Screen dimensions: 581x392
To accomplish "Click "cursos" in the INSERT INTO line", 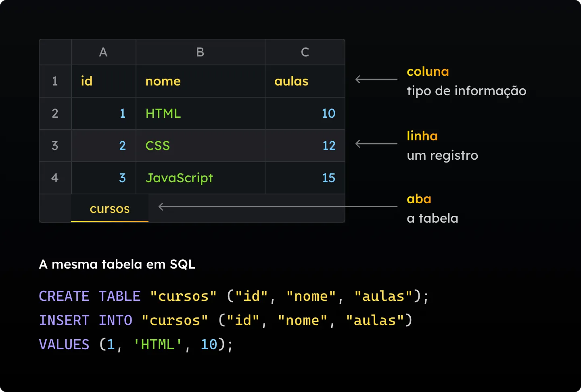I will (x=175, y=320).
